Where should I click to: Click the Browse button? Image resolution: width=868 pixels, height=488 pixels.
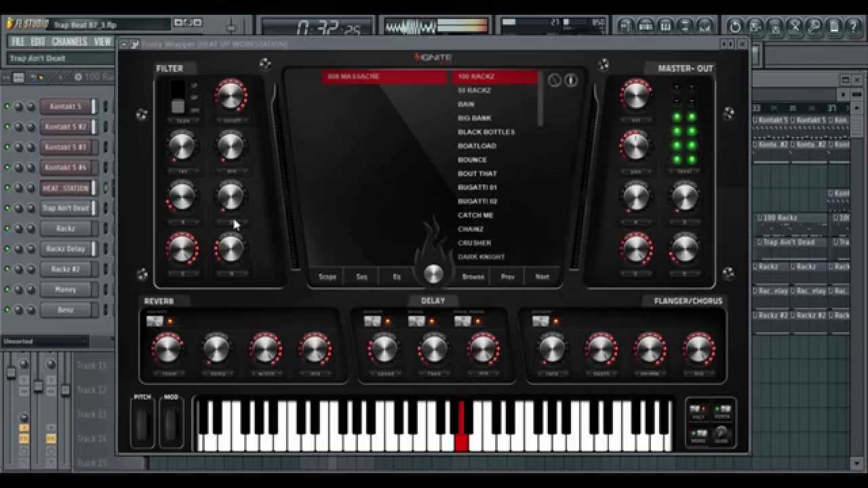[x=473, y=277]
